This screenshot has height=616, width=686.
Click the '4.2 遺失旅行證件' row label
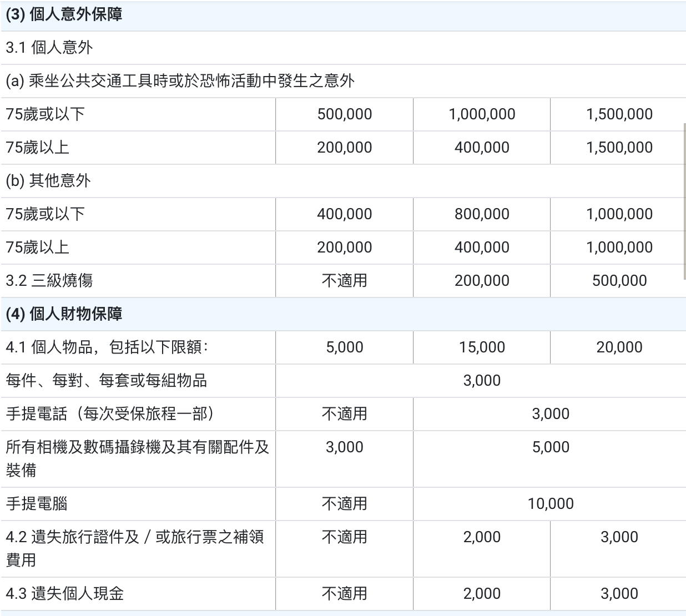[x=135, y=549]
